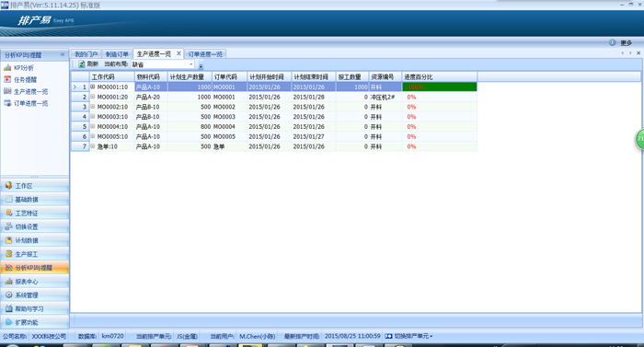
Task: Switch to the 制造订单 tab
Action: point(117,54)
